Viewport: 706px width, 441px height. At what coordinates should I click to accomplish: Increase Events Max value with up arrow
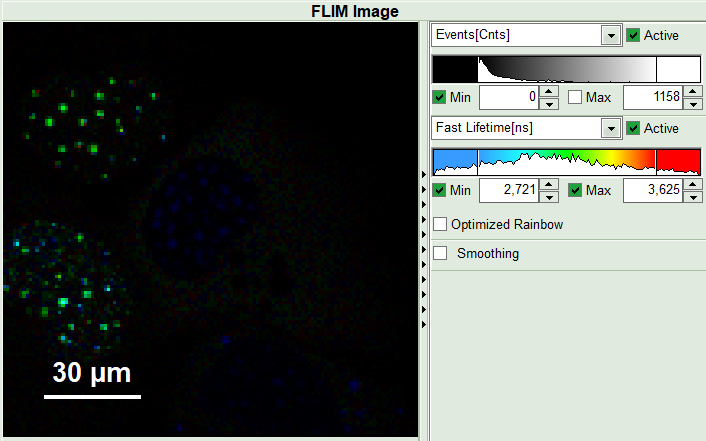click(693, 92)
